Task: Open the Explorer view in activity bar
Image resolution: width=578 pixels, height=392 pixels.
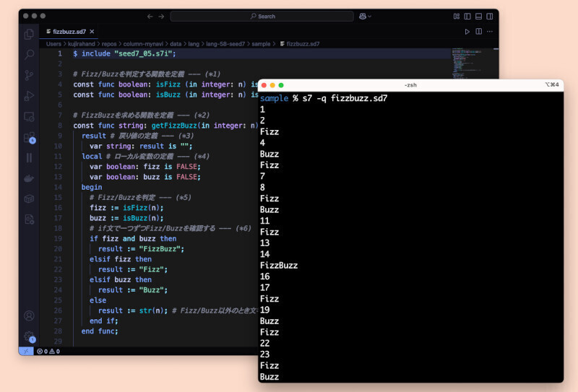Action: tap(29, 34)
